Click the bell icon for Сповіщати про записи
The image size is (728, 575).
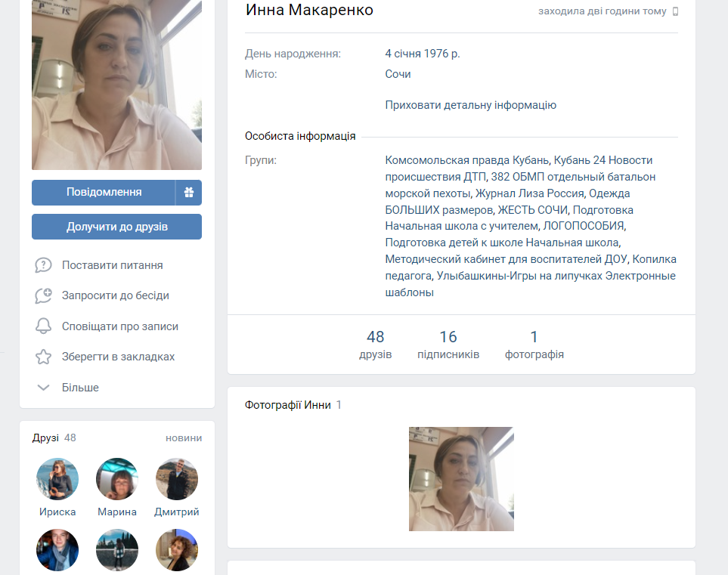point(43,326)
